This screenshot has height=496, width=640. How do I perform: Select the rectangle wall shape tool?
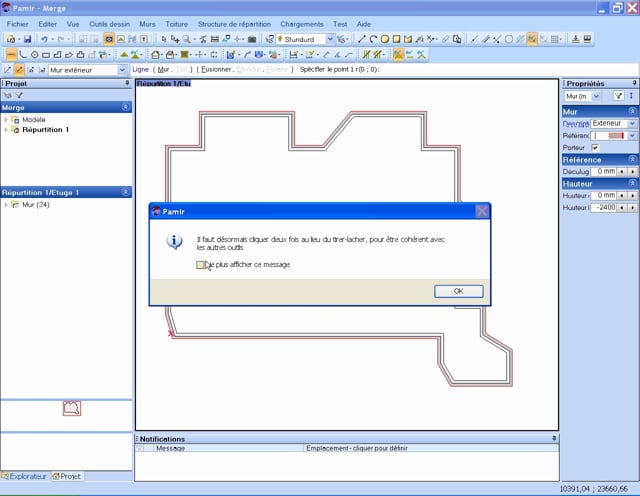(46, 54)
